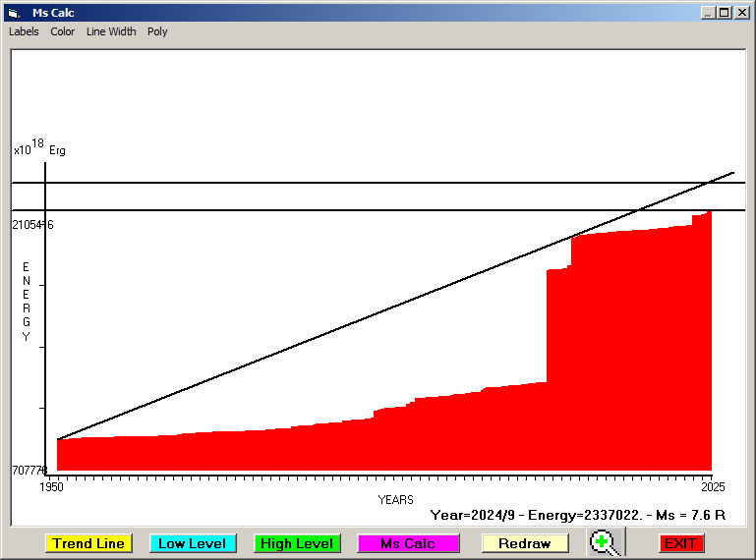Image resolution: width=756 pixels, height=560 pixels.
Task: Click the upper horizontal level line
Action: 295,183
